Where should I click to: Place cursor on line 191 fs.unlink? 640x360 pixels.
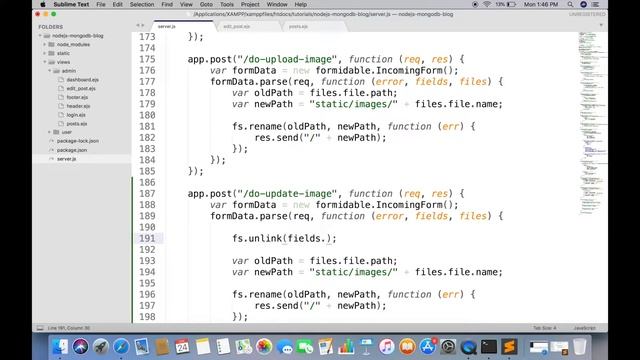pyautogui.click(x=284, y=238)
